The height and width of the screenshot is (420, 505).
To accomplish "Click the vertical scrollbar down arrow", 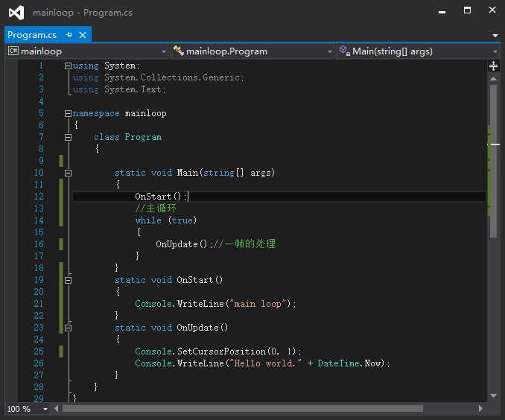I will 493,396.
